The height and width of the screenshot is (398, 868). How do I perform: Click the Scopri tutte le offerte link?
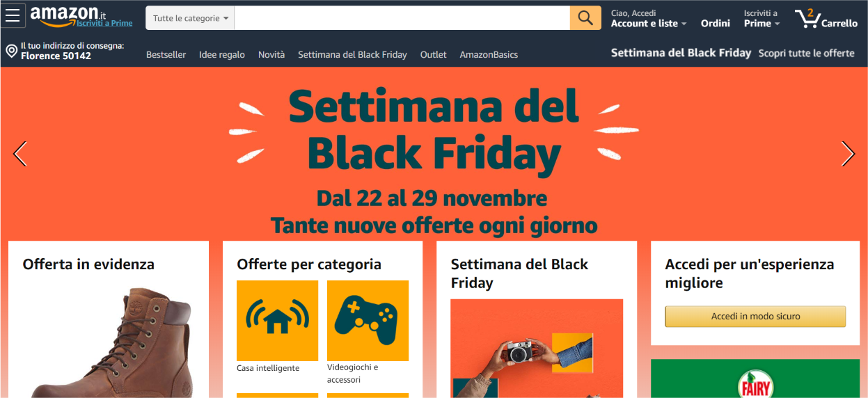pyautogui.click(x=806, y=53)
